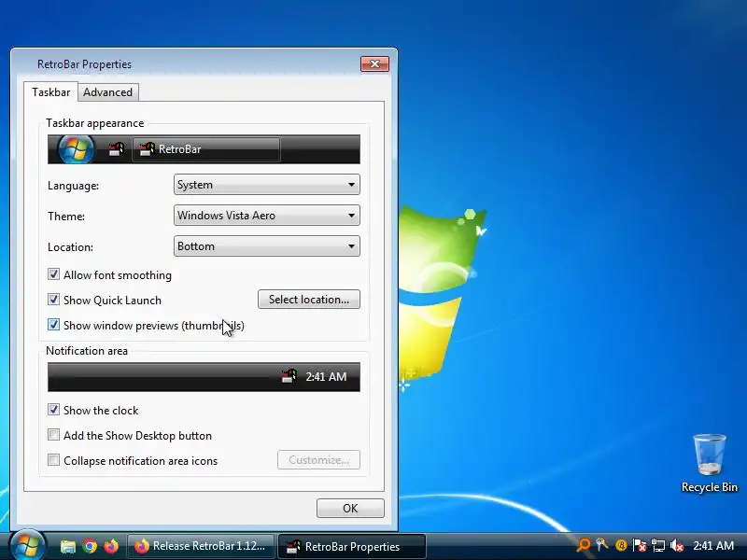The height and width of the screenshot is (560, 747).
Task: Launch Chrome from the Quick Launch area
Action: point(90,546)
